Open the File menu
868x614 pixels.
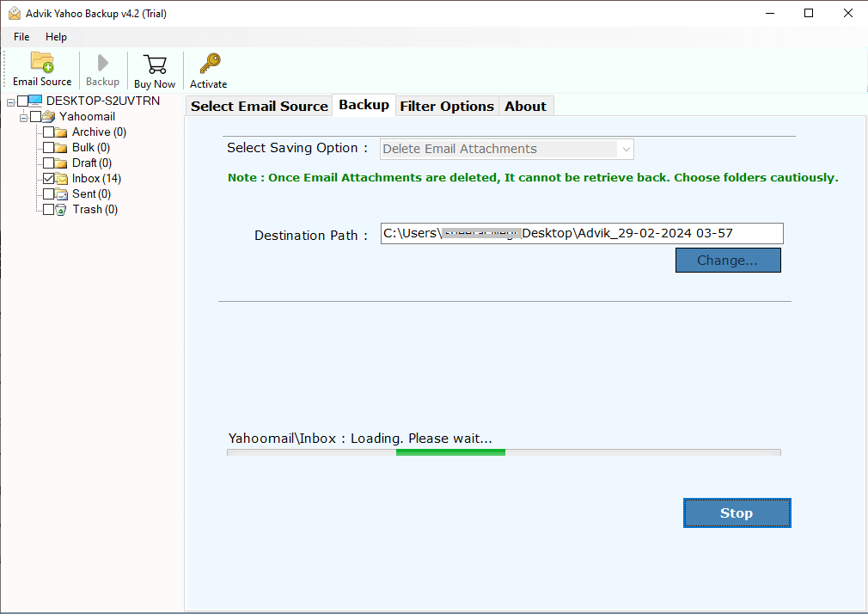[x=21, y=37]
